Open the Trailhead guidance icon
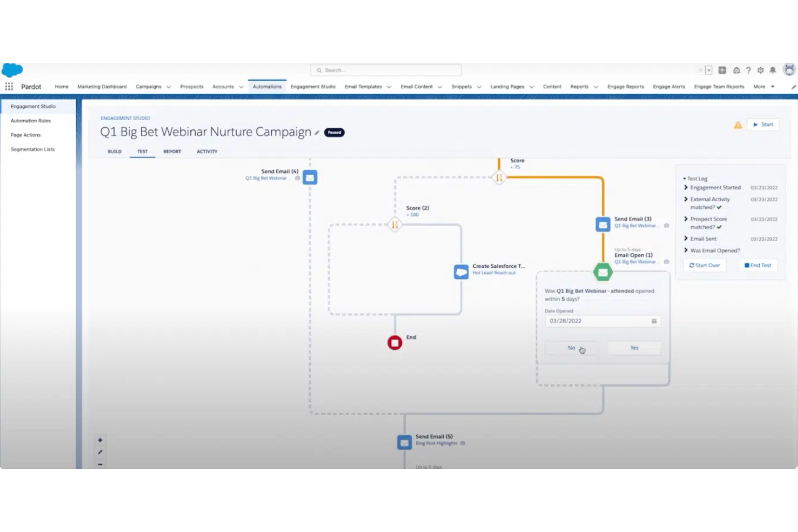The width and height of the screenshot is (798, 532). click(736, 70)
